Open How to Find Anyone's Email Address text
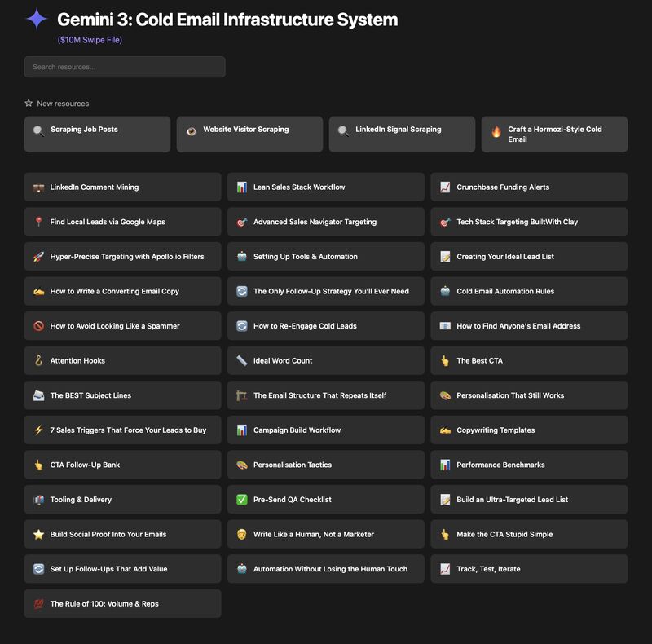The width and height of the screenshot is (652, 644). click(518, 326)
